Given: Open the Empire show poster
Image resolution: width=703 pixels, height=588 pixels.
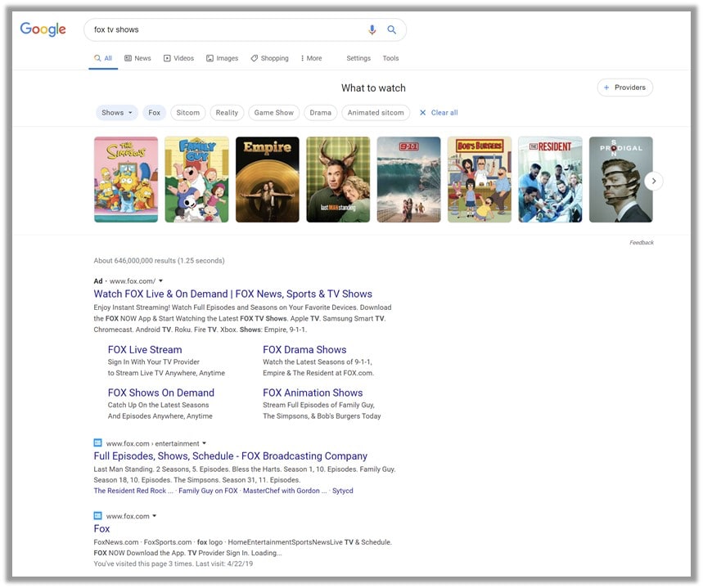Looking at the screenshot, I should (268, 179).
